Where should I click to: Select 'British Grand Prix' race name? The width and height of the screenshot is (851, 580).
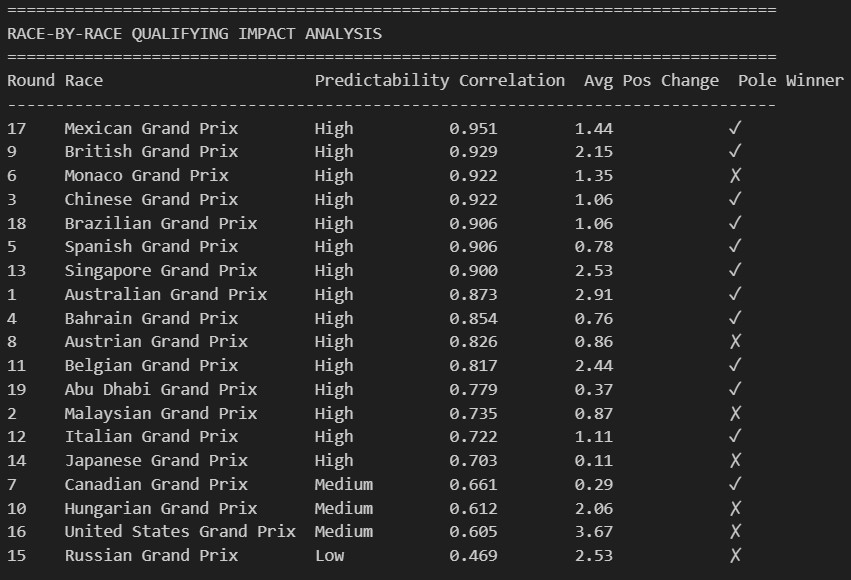point(151,151)
